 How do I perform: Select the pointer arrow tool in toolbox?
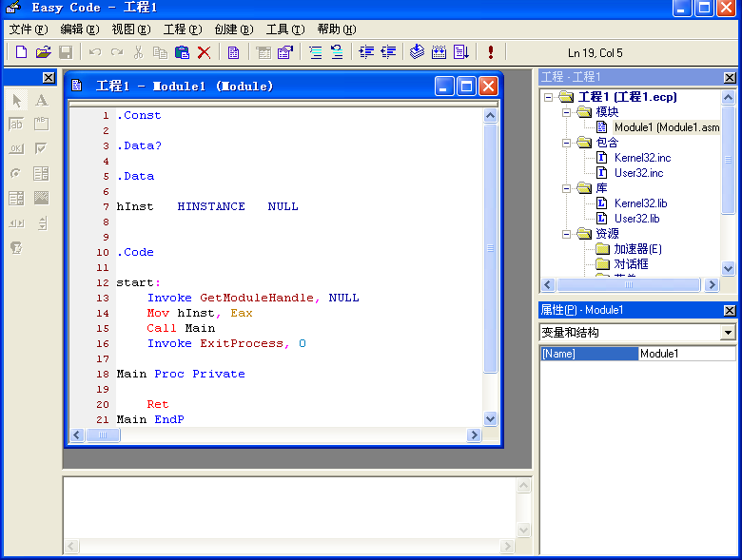coord(16,100)
